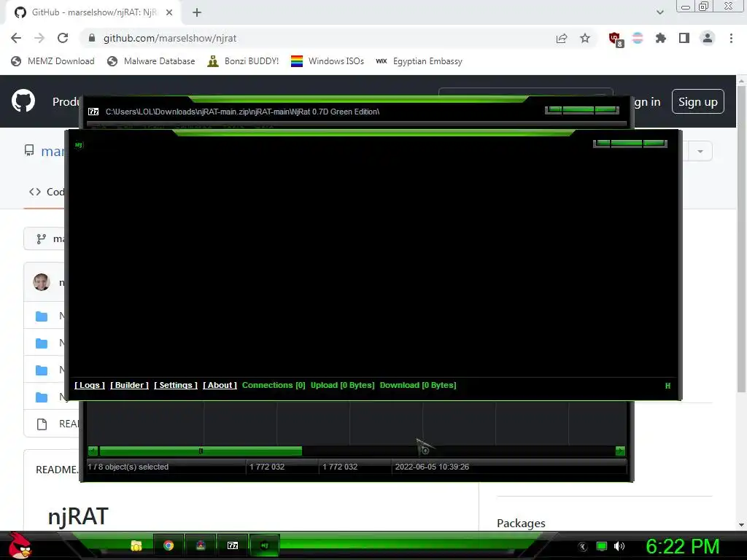Open the Chrome profile avatar
The width and height of the screenshot is (747, 560).
708,38
